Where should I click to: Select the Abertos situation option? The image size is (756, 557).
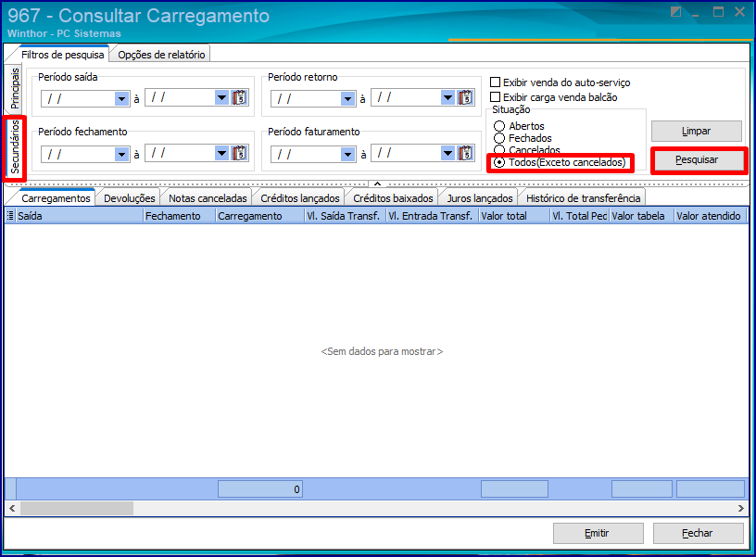(499, 126)
